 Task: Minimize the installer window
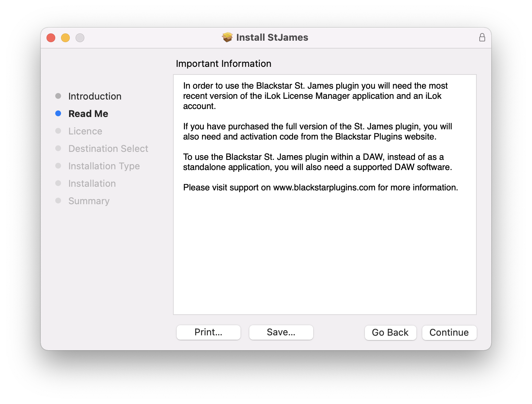(x=65, y=38)
